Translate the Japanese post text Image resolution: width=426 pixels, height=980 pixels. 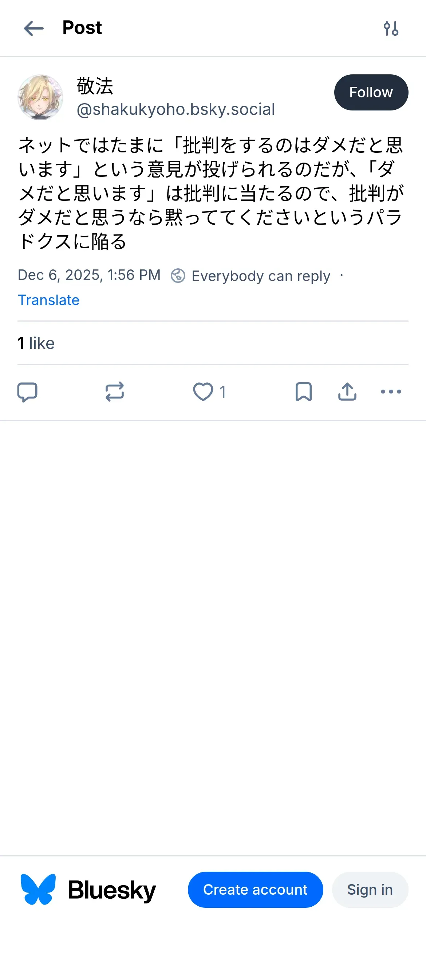click(49, 300)
